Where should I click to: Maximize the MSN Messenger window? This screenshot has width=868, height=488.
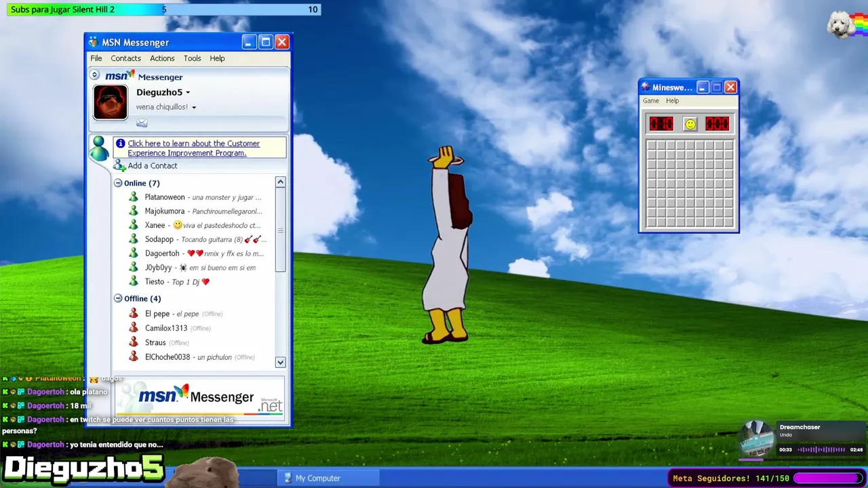(x=265, y=43)
